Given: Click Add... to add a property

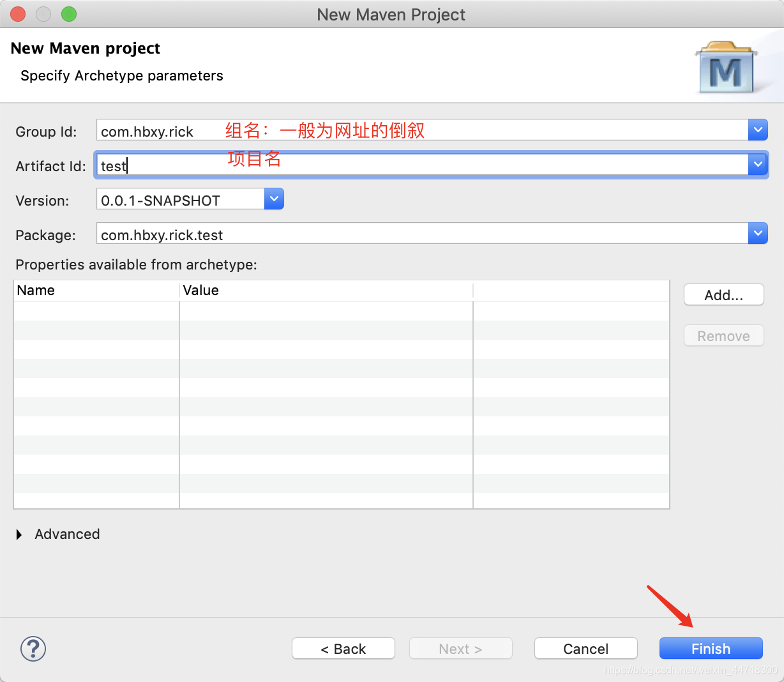Looking at the screenshot, I should 723,294.
